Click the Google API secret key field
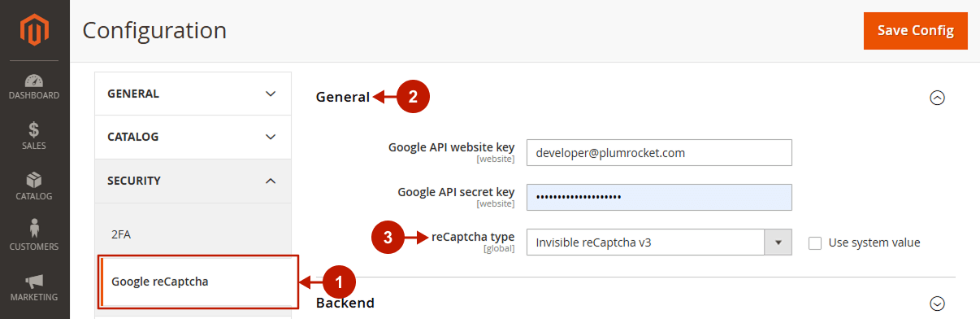Screen dimensions: 980x319 [x=659, y=197]
